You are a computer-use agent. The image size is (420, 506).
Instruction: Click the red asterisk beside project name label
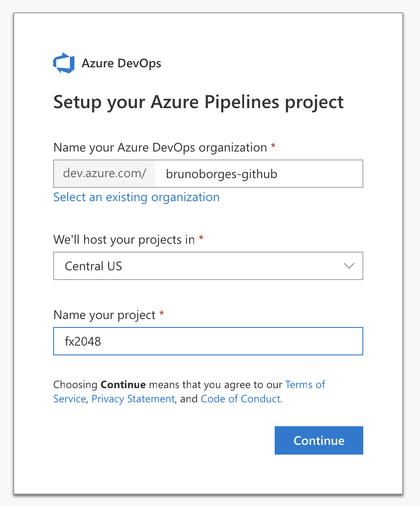tap(162, 314)
